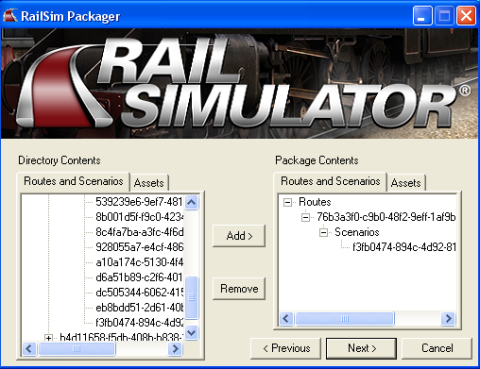Select scenario 928055a7-e4cf-486 in directory list

pos(139,247)
